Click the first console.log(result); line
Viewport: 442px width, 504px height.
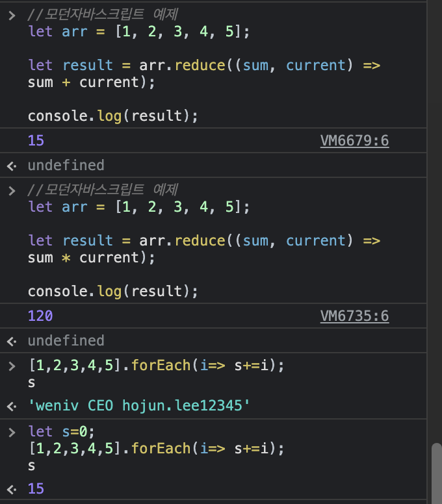[113, 116]
